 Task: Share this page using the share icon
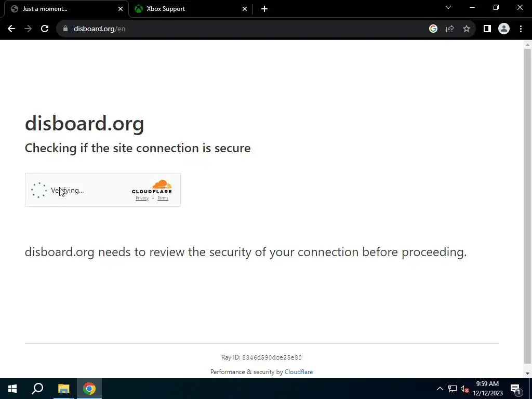450,29
